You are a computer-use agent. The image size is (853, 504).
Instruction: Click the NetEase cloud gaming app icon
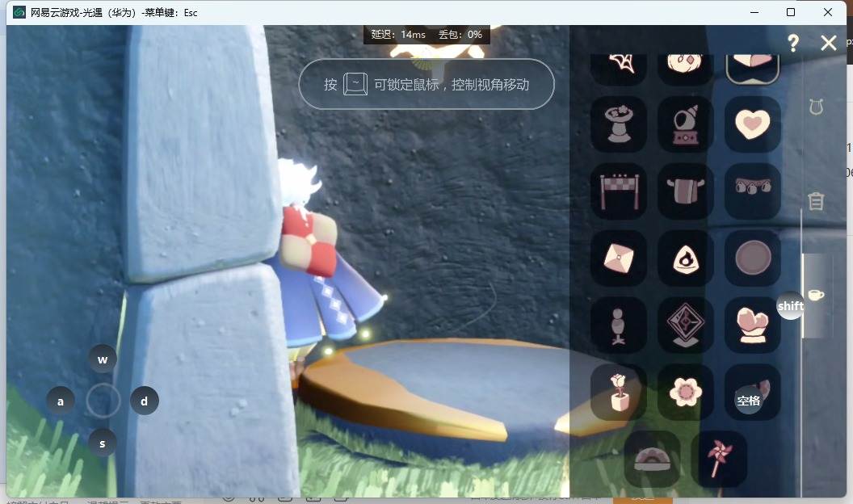pyautogui.click(x=19, y=12)
